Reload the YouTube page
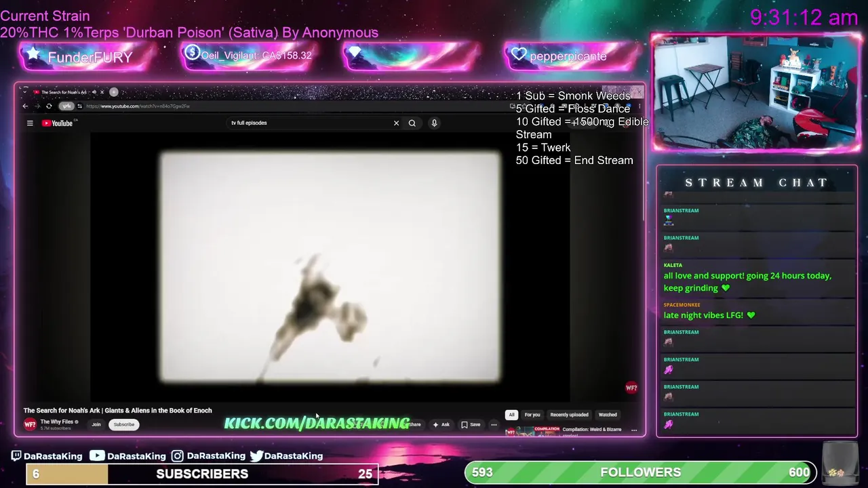The height and width of the screenshot is (488, 868). [x=49, y=106]
